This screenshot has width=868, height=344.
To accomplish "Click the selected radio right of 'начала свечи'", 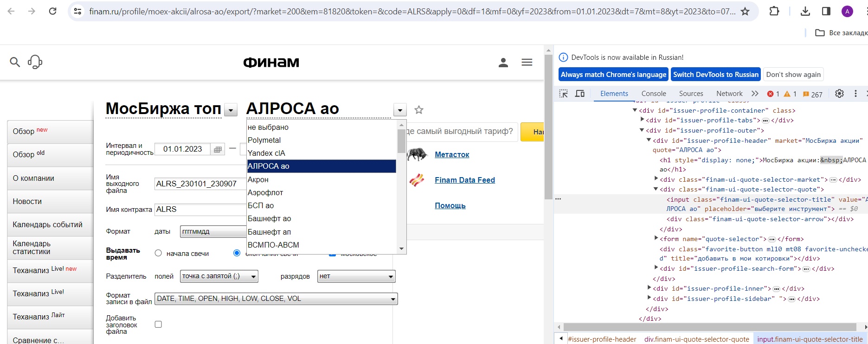I will point(237,253).
